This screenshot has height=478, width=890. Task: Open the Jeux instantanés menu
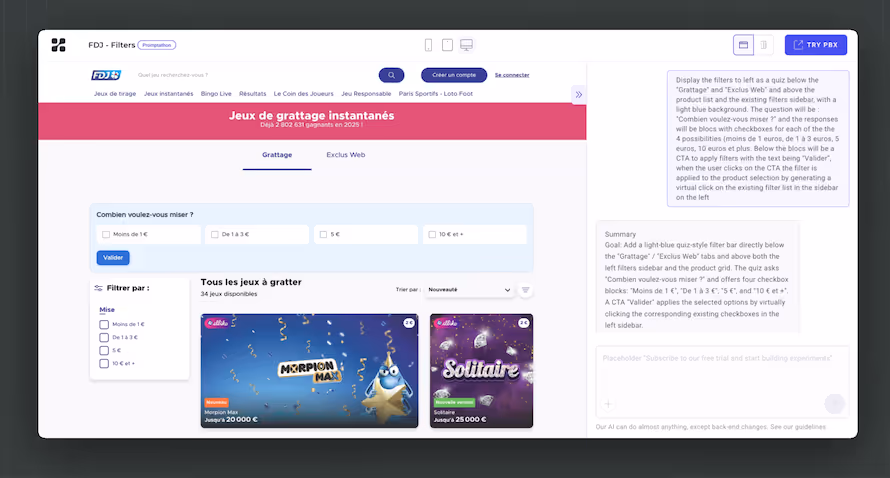pos(169,94)
